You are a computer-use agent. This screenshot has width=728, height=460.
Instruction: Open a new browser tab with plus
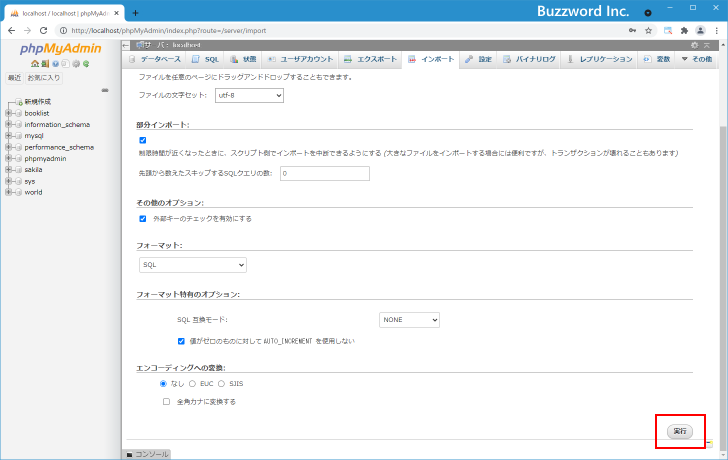click(x=135, y=13)
